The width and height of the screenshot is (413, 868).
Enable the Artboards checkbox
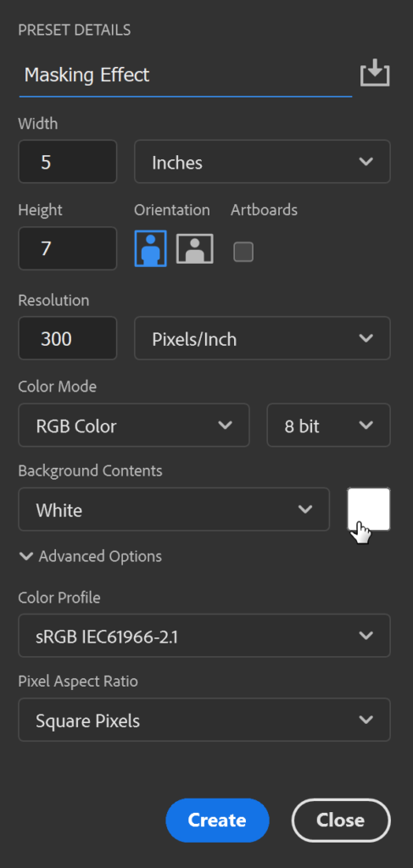click(243, 252)
